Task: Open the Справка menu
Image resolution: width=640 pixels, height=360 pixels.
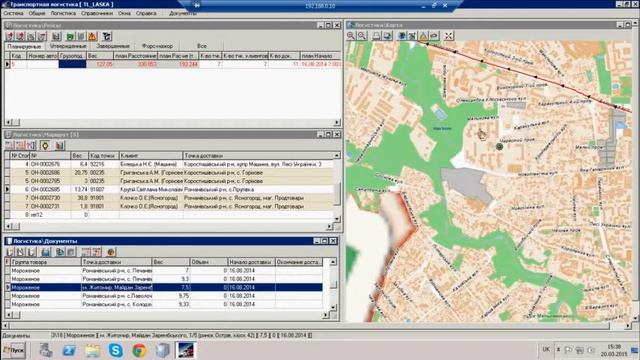Action: point(146,13)
